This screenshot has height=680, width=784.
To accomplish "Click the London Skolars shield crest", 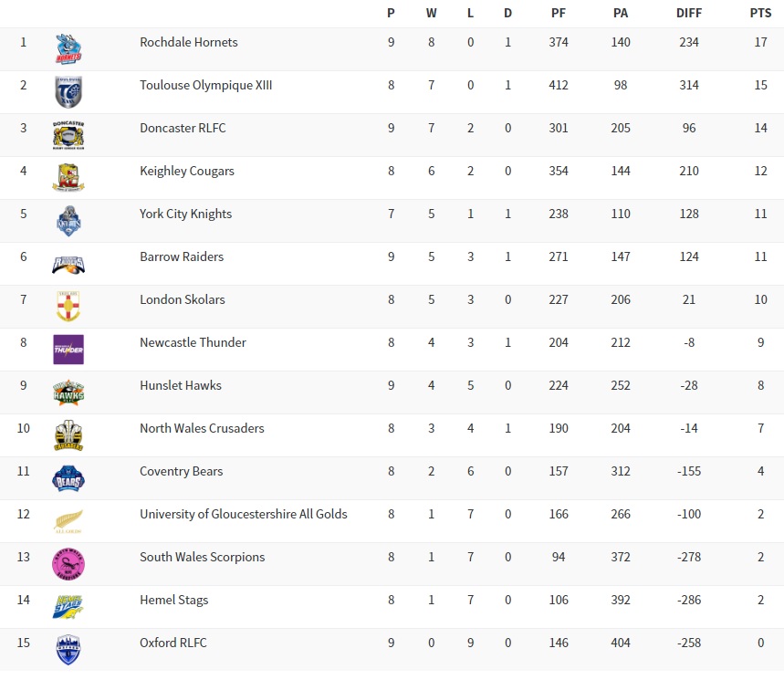I will (68, 307).
